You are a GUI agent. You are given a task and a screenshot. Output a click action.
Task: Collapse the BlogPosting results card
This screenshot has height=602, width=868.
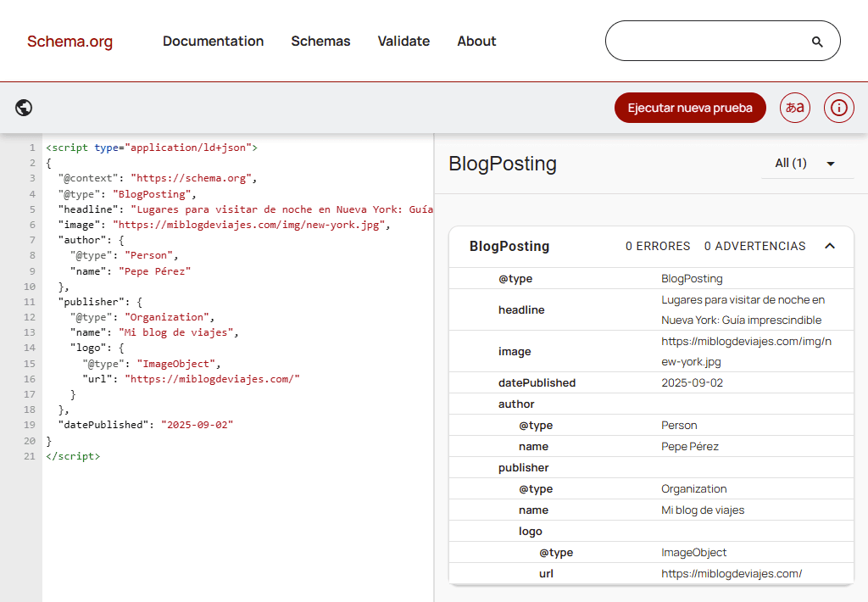[830, 246]
